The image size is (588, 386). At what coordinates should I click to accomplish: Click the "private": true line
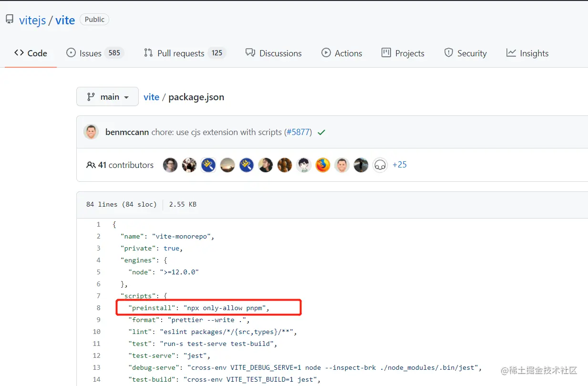[152, 248]
